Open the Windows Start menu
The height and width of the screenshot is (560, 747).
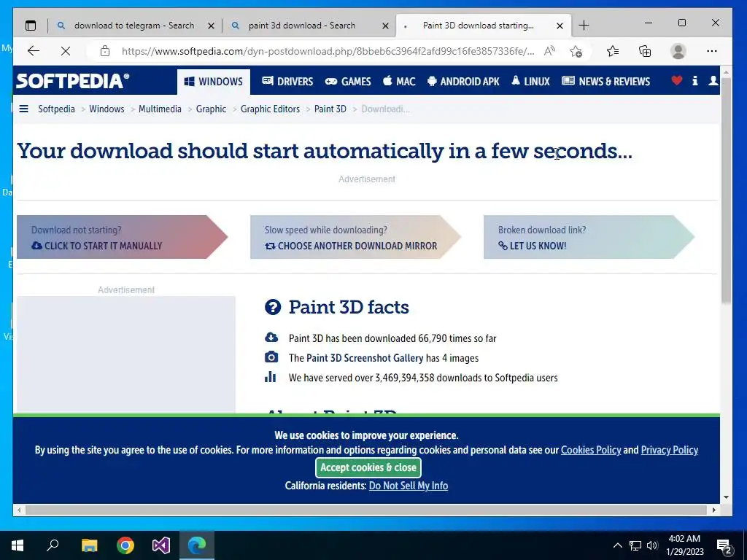click(x=18, y=545)
